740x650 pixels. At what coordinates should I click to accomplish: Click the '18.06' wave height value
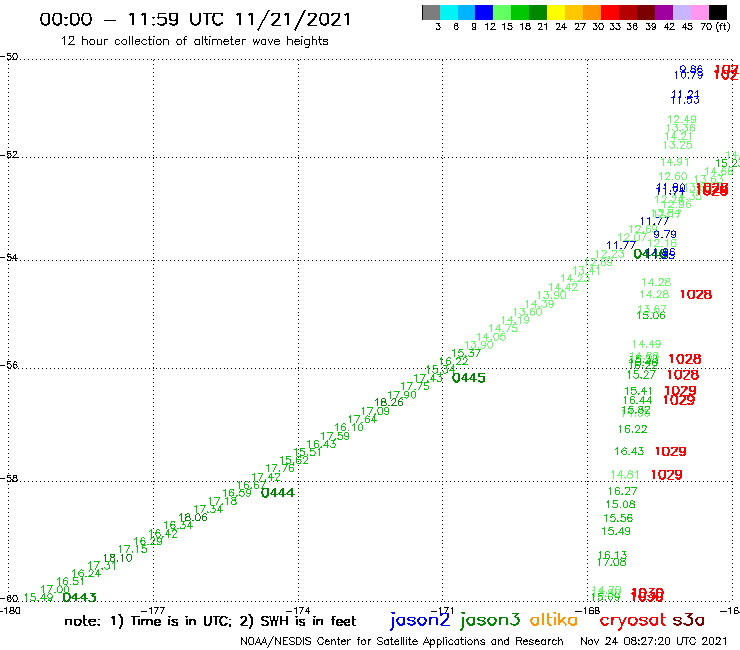click(x=193, y=517)
